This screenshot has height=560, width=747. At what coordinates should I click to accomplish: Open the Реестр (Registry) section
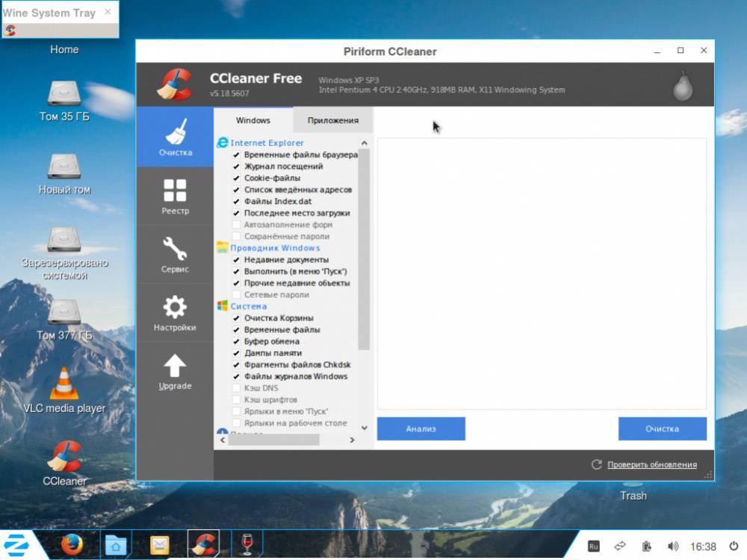tap(175, 197)
